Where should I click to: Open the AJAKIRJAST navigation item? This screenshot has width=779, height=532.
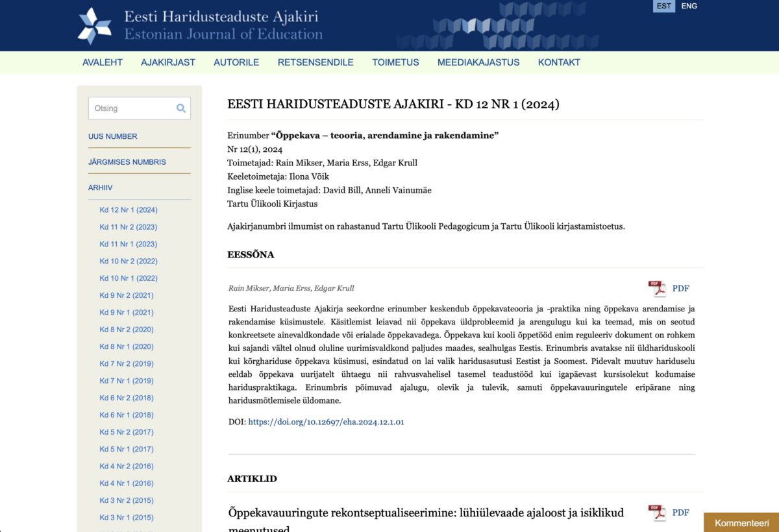168,62
